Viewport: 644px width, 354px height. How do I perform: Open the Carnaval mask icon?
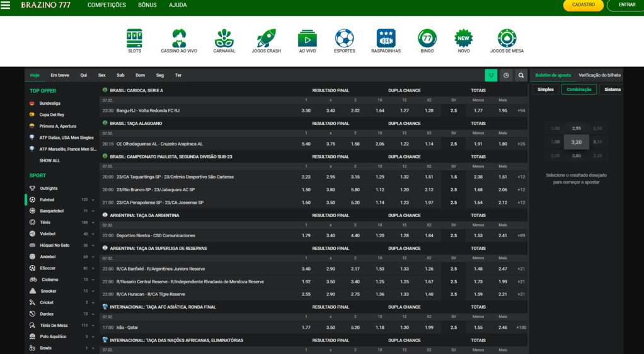(224, 38)
